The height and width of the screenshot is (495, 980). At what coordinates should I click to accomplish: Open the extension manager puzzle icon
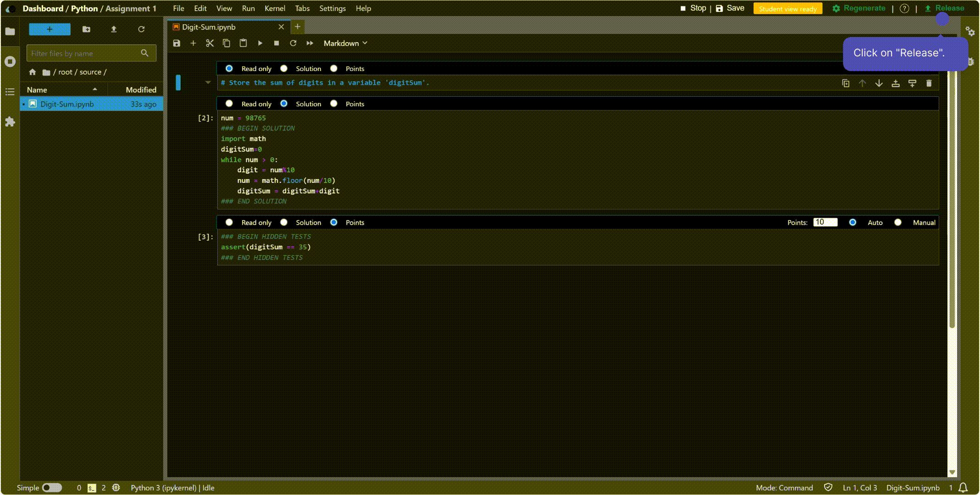tap(10, 122)
